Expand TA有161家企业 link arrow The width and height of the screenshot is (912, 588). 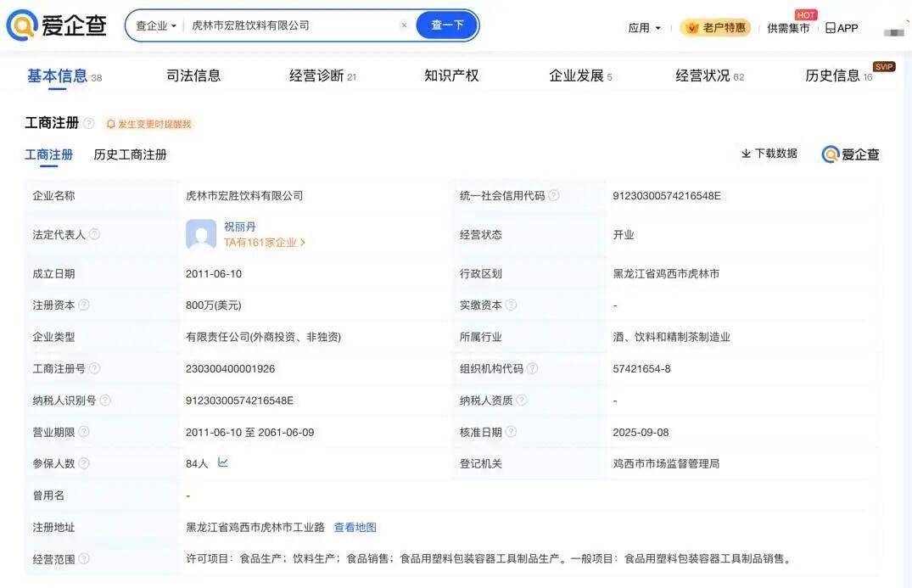pos(303,243)
